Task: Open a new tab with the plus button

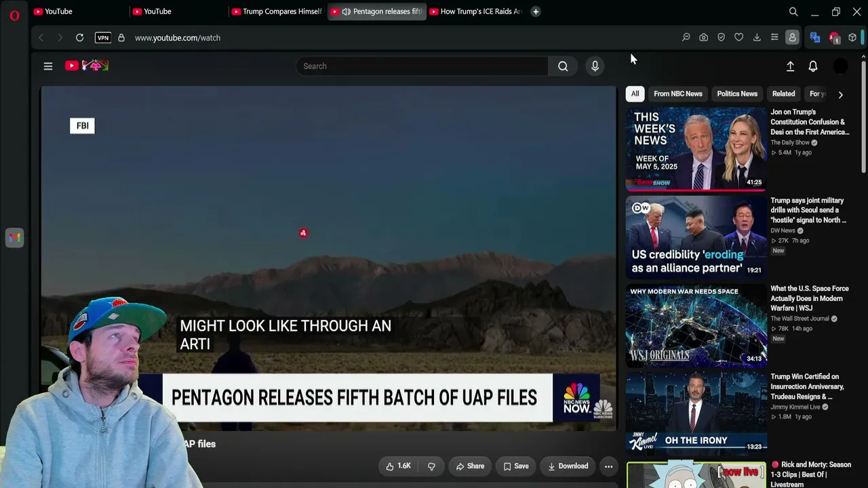Action: (x=536, y=12)
